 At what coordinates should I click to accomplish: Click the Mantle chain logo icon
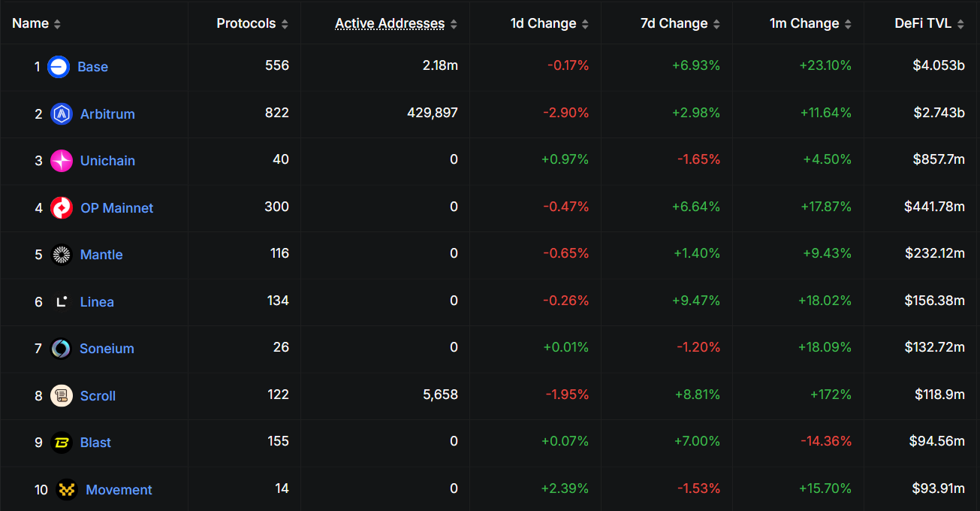point(62,255)
